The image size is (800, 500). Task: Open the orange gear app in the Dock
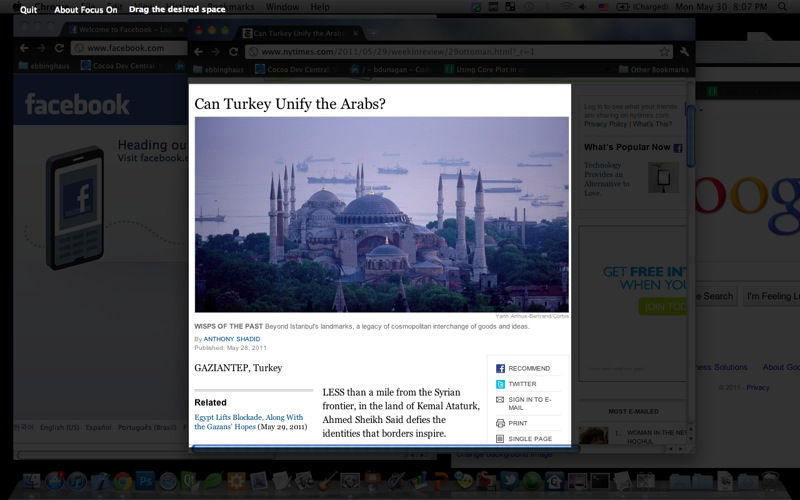[236, 481]
